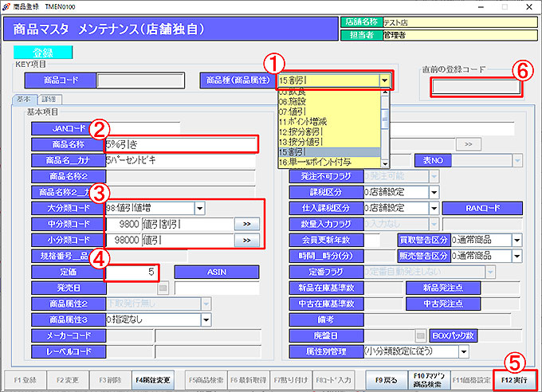The image size is (542, 392).
Task: Choose 13:按分値引 from the list
Action: click(x=329, y=142)
